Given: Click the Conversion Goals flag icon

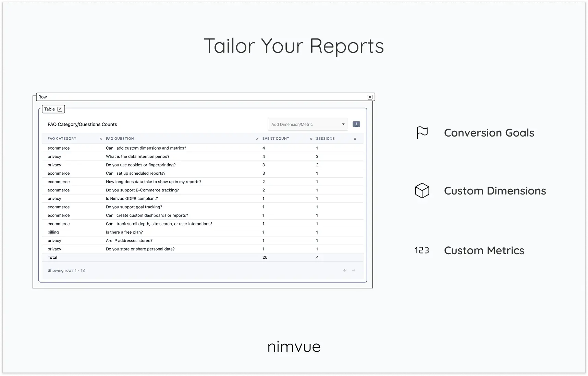Looking at the screenshot, I should coord(422,133).
